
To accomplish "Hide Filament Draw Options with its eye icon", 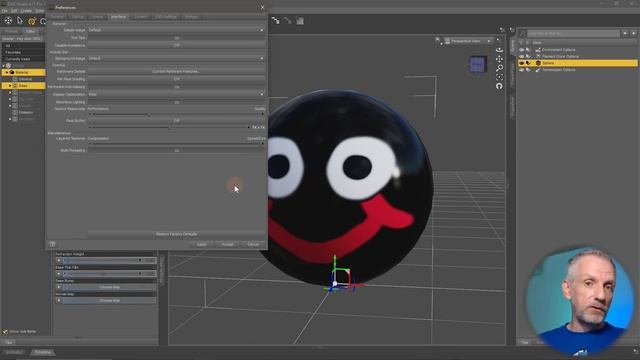I will pos(521,56).
